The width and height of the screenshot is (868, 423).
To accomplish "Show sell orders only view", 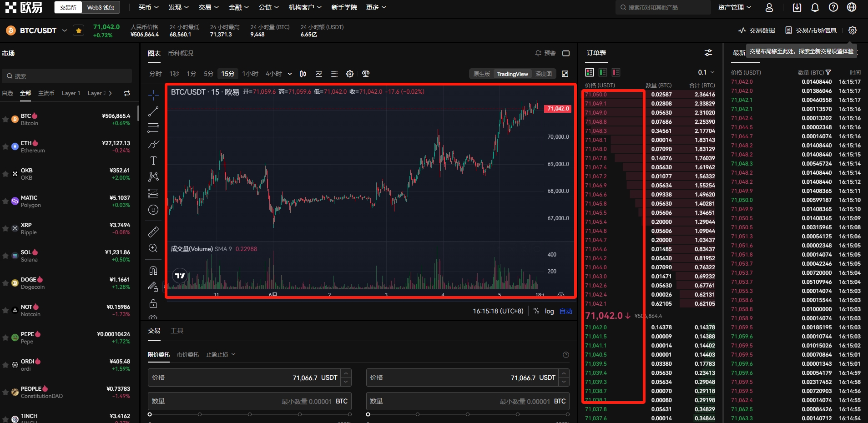I will point(616,72).
